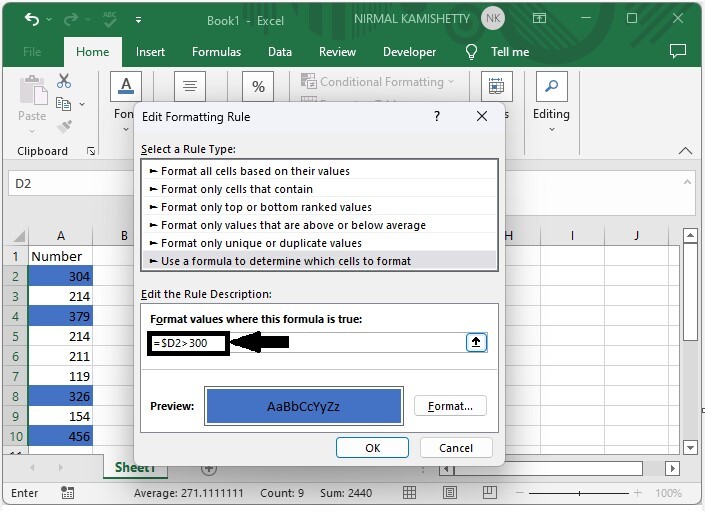Switch to Page Layout view icon
The height and width of the screenshot is (511, 705).
click(450, 493)
